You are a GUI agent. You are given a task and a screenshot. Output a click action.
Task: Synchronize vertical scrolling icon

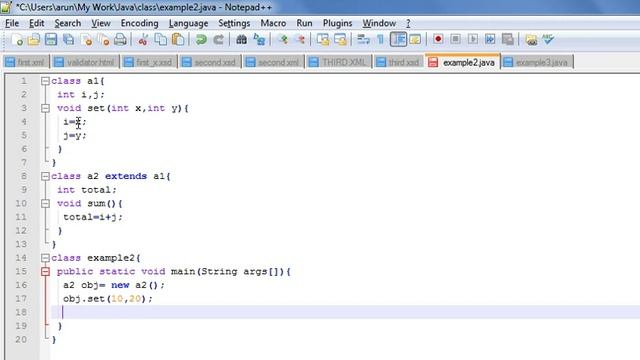(x=323, y=40)
